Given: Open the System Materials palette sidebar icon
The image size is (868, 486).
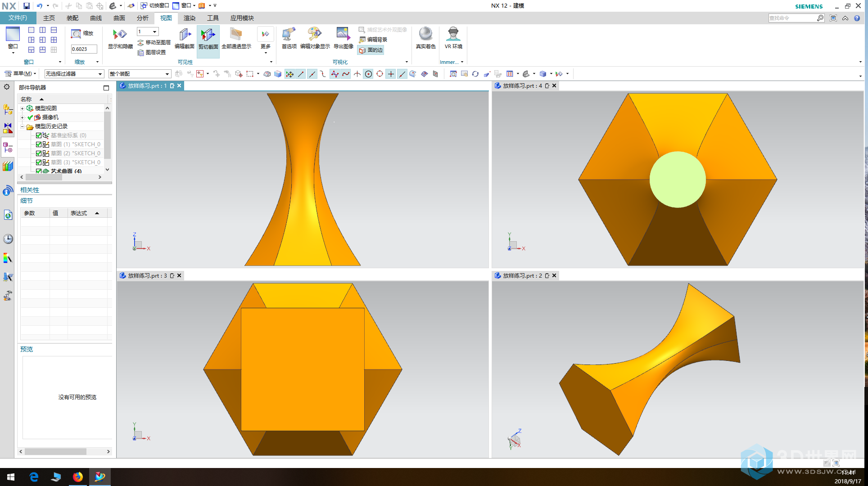Looking at the screenshot, I should coord(8,258).
